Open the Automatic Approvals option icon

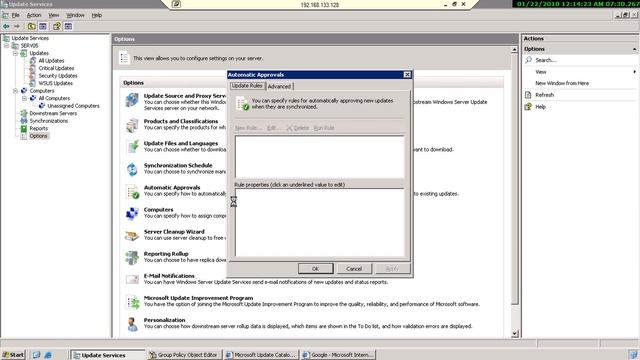[x=132, y=191]
